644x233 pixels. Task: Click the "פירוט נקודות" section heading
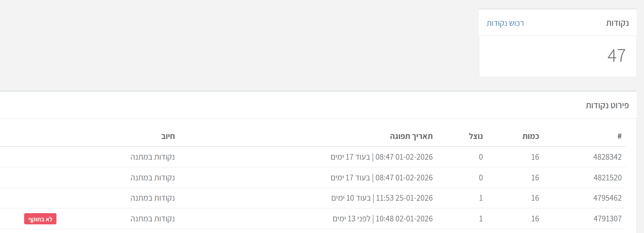click(607, 105)
